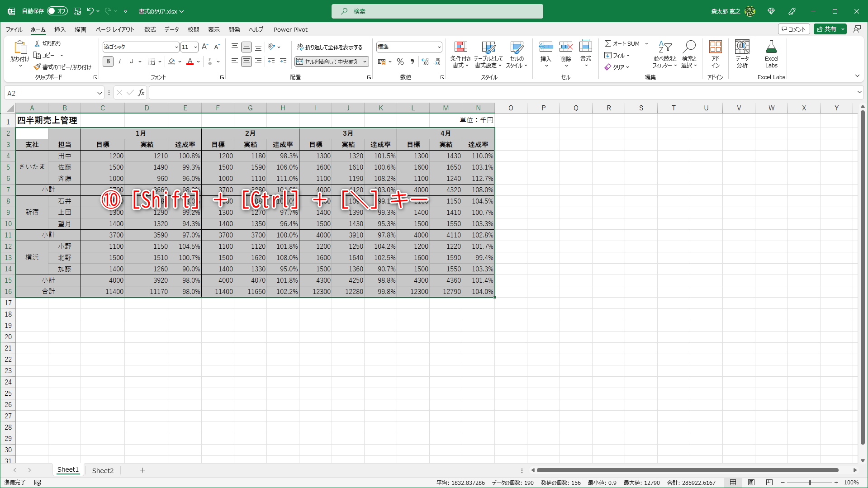This screenshot has height=488, width=868.
Task: Click the Format Painter brush icon
Action: [37, 67]
